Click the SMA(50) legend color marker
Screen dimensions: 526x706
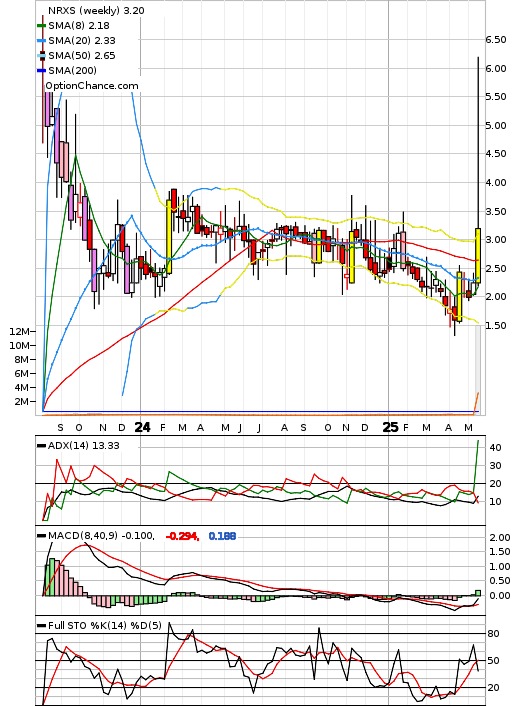click(41, 55)
